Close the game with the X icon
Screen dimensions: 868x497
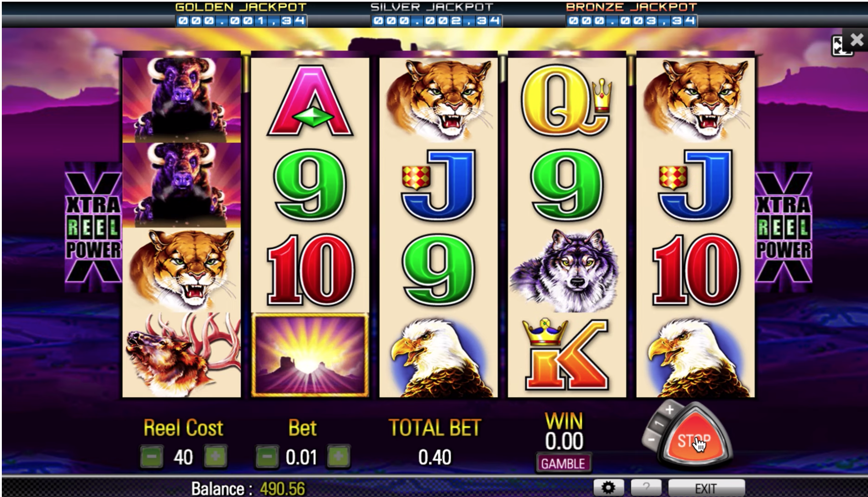pyautogui.click(x=856, y=40)
